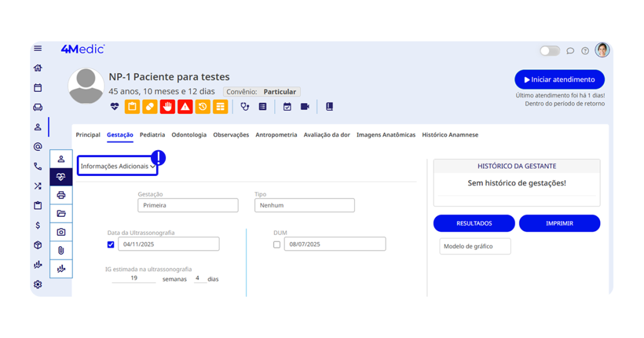Click the orange history clock icon

pos(203,107)
